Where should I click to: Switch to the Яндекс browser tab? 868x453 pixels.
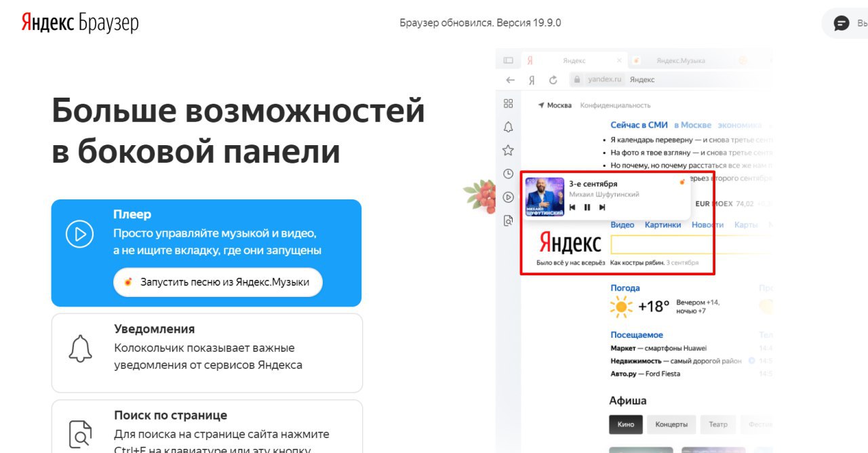point(574,60)
